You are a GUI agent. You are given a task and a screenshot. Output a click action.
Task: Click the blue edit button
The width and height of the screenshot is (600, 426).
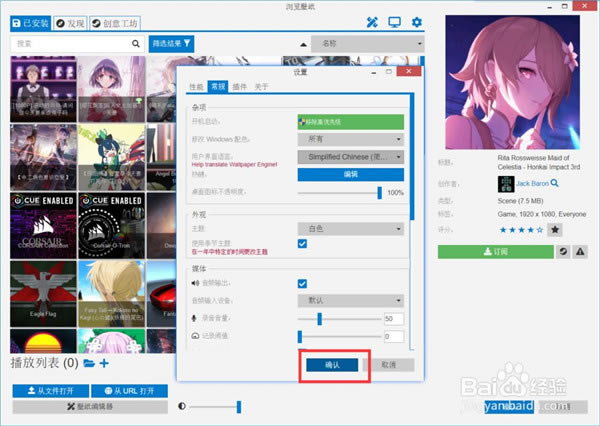click(351, 175)
